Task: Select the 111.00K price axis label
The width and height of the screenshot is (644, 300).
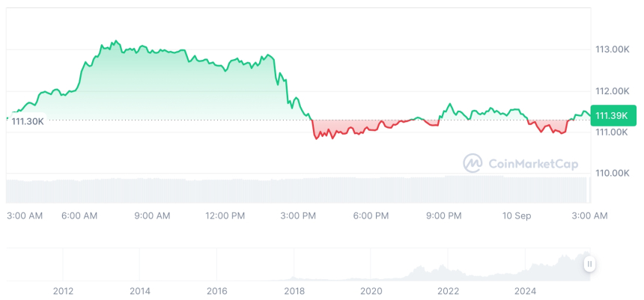Action: [x=612, y=132]
